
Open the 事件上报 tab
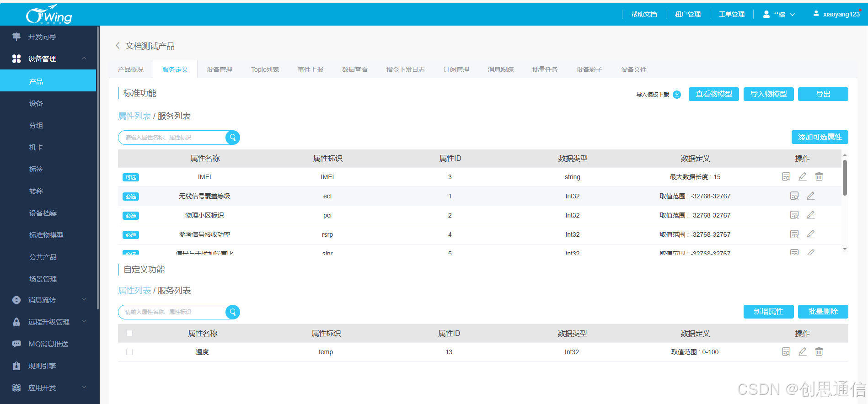coord(311,69)
